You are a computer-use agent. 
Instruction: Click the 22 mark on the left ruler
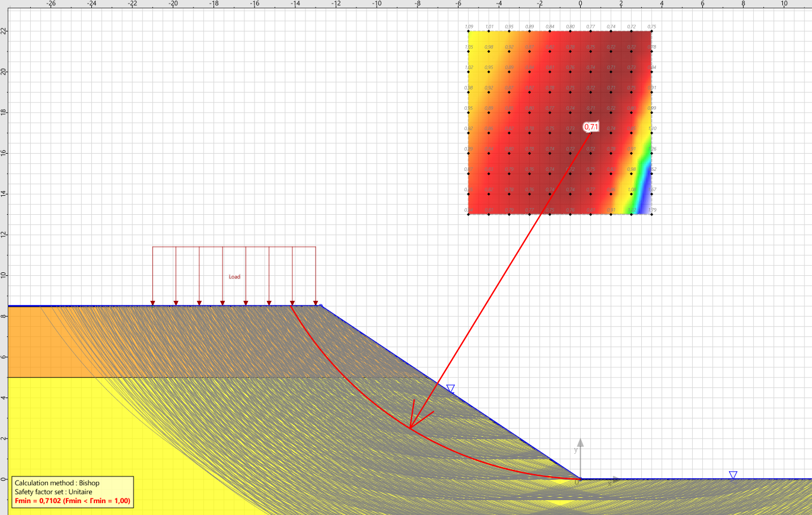point(4,31)
